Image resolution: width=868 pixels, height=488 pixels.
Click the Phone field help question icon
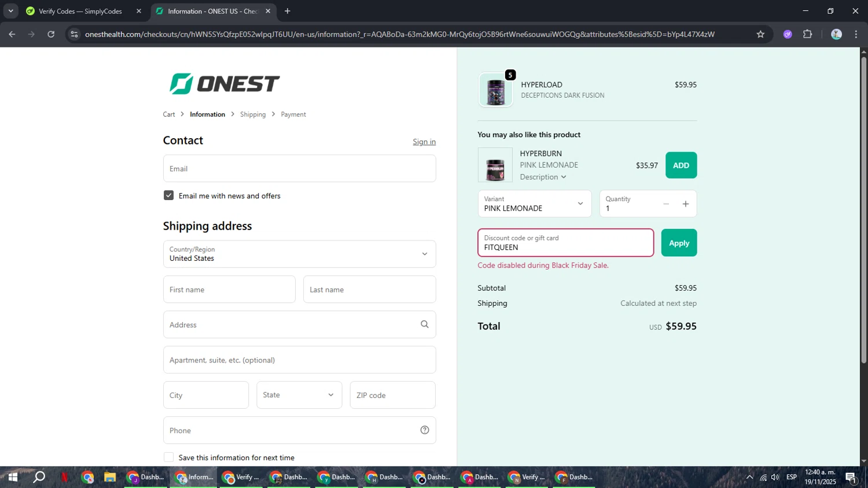click(424, 430)
